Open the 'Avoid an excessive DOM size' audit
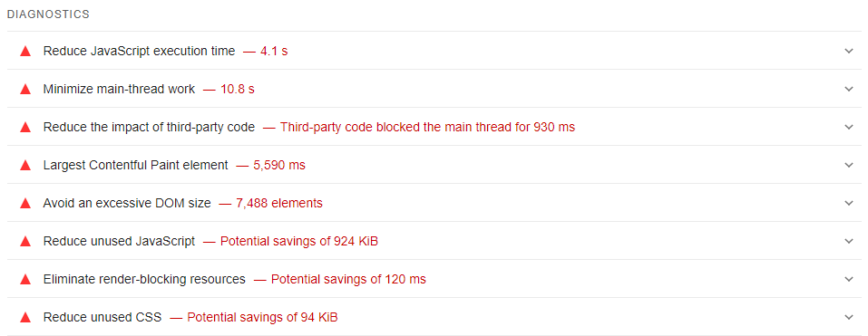This screenshot has height=336, width=868. coord(434,204)
